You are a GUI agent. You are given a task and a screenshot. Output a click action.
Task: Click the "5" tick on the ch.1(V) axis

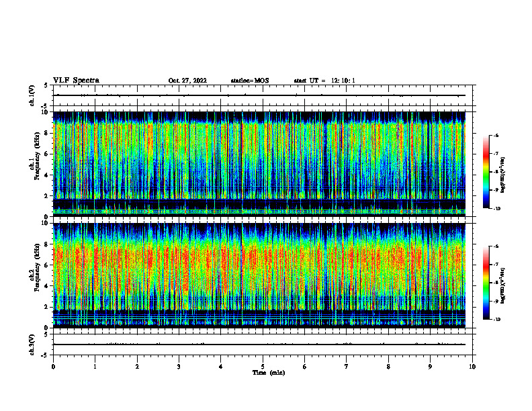tap(46, 86)
